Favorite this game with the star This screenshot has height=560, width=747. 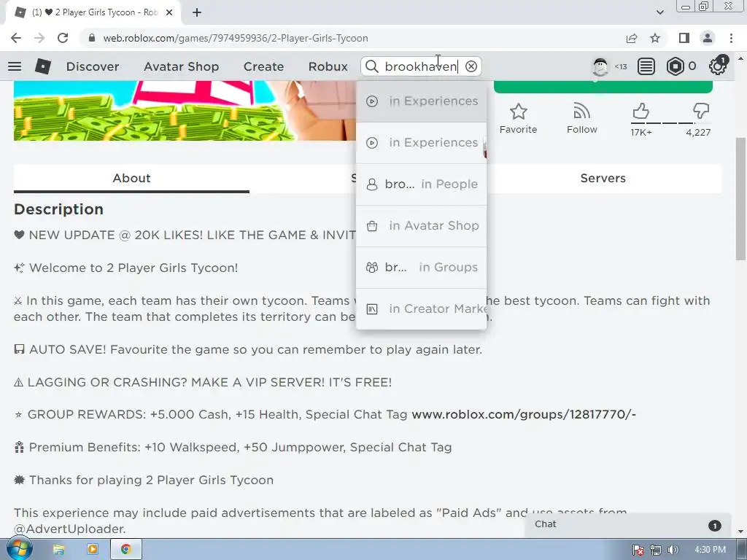click(519, 112)
